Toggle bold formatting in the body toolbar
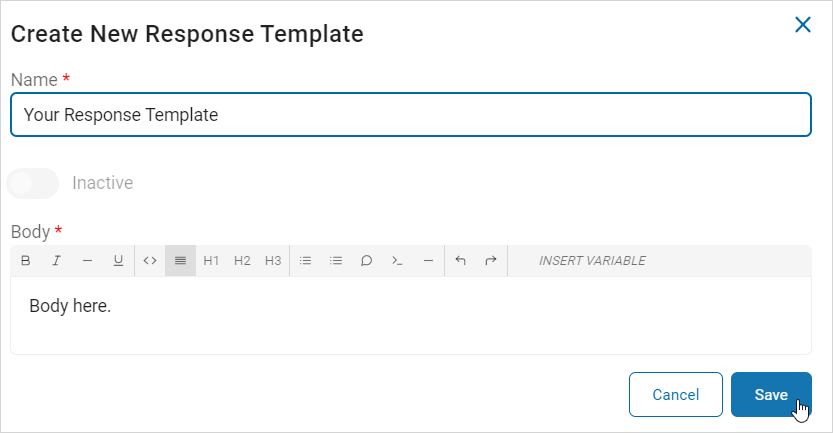The width and height of the screenshot is (833, 433). 26,261
